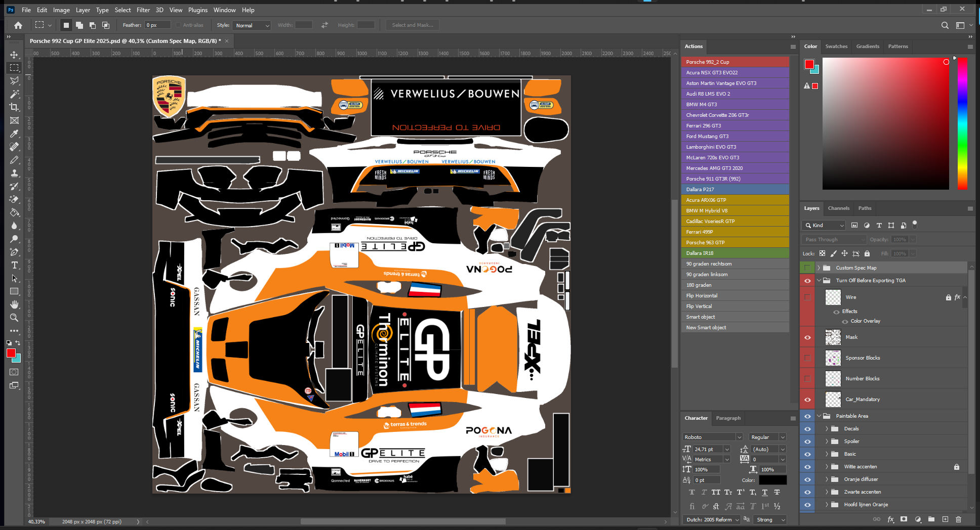Show the Sponsor Blocks layer
This screenshot has height=530, width=980.
pyautogui.click(x=807, y=358)
